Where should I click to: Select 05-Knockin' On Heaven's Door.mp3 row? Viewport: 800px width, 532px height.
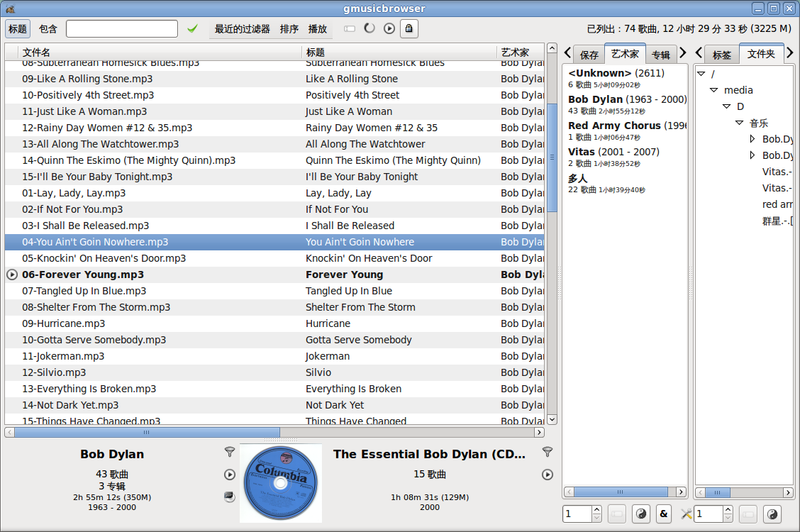click(274, 258)
